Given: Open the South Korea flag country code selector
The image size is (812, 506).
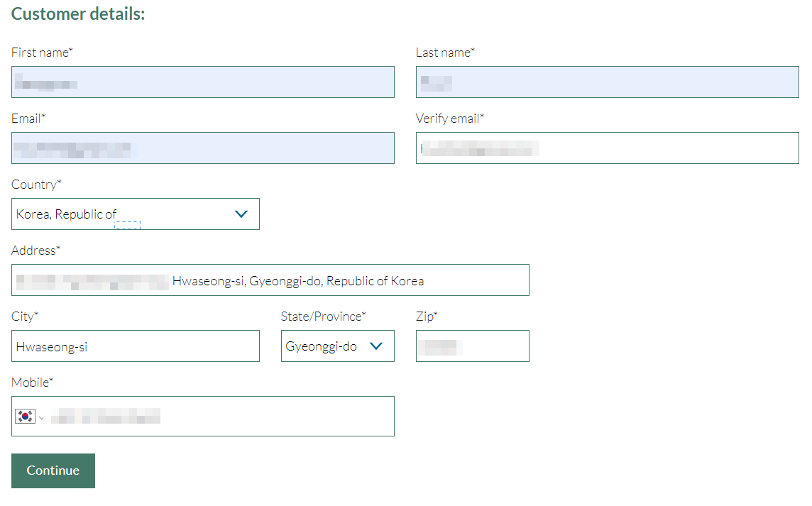Looking at the screenshot, I should [30, 417].
